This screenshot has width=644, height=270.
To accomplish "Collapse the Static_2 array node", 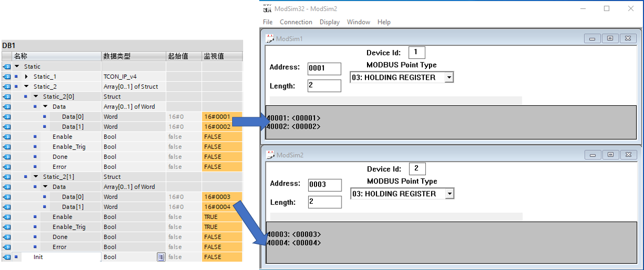I will click(x=27, y=87).
